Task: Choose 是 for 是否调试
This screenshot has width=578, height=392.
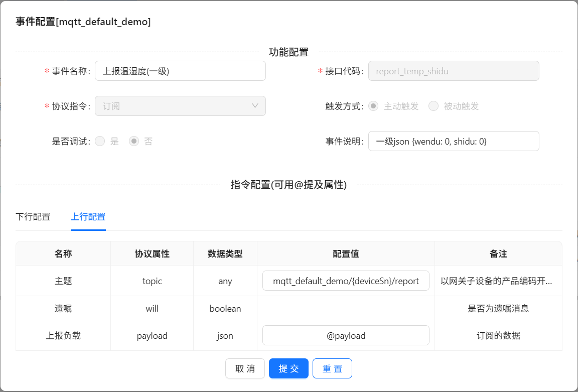Action: (100, 142)
